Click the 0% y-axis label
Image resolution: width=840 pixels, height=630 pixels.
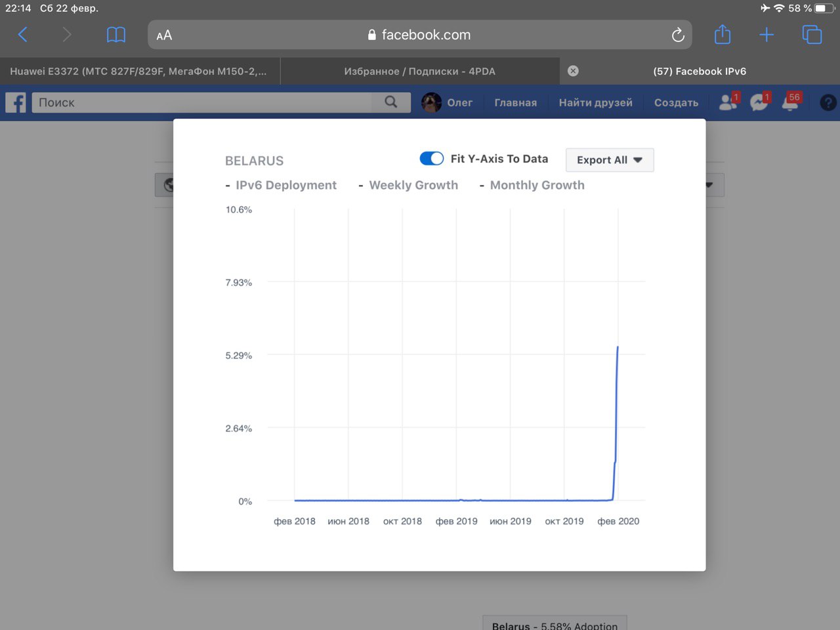pos(245,501)
